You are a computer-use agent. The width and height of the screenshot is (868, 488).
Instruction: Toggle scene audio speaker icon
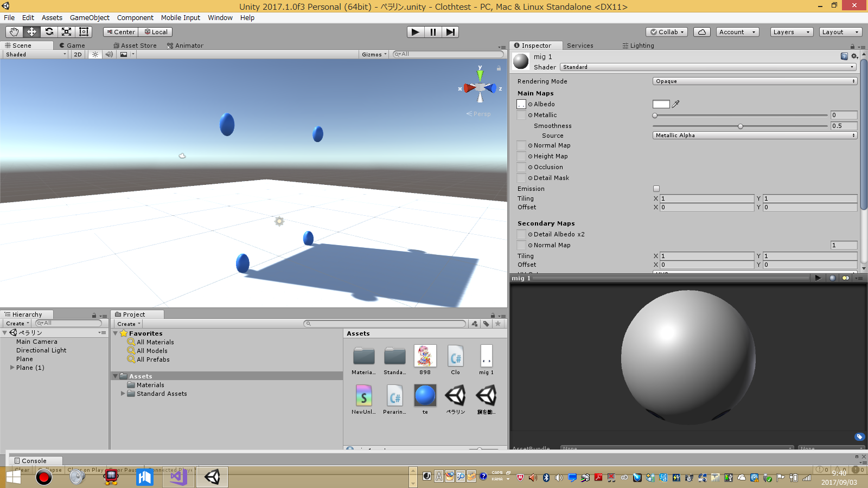coord(109,54)
